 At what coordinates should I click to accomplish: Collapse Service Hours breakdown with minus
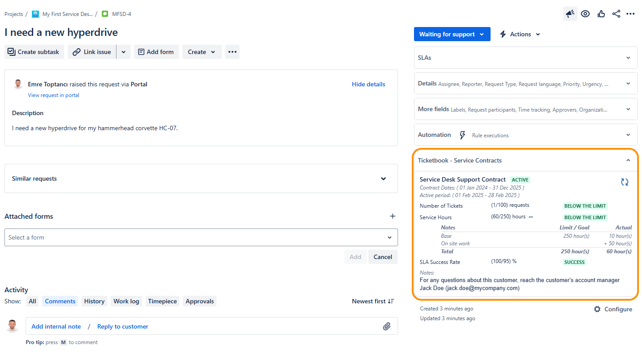pyautogui.click(x=531, y=217)
